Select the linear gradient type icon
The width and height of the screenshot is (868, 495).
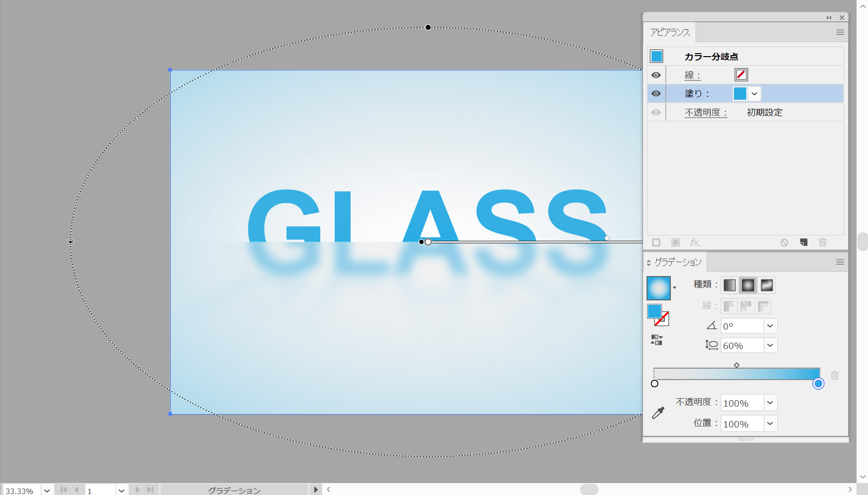pos(729,285)
